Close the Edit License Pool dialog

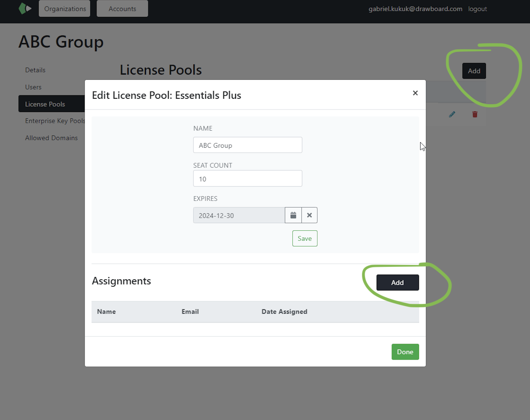pyautogui.click(x=415, y=93)
